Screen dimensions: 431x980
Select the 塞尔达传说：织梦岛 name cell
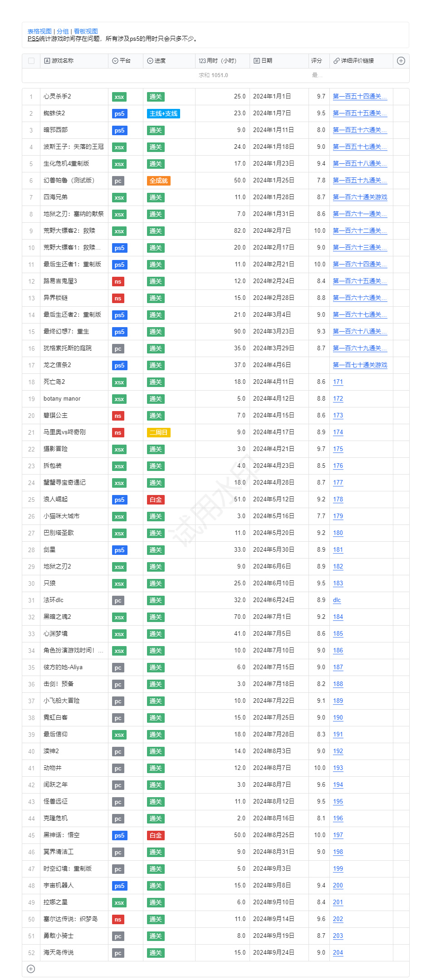coord(74,919)
